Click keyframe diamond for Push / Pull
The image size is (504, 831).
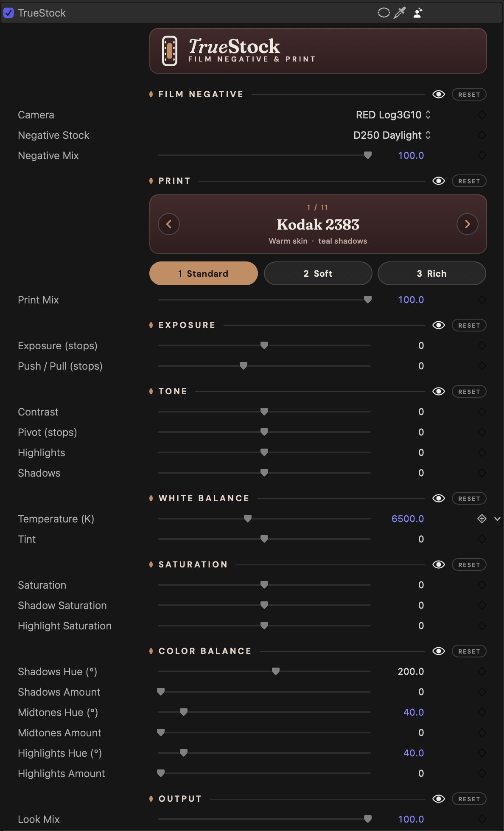(x=482, y=366)
